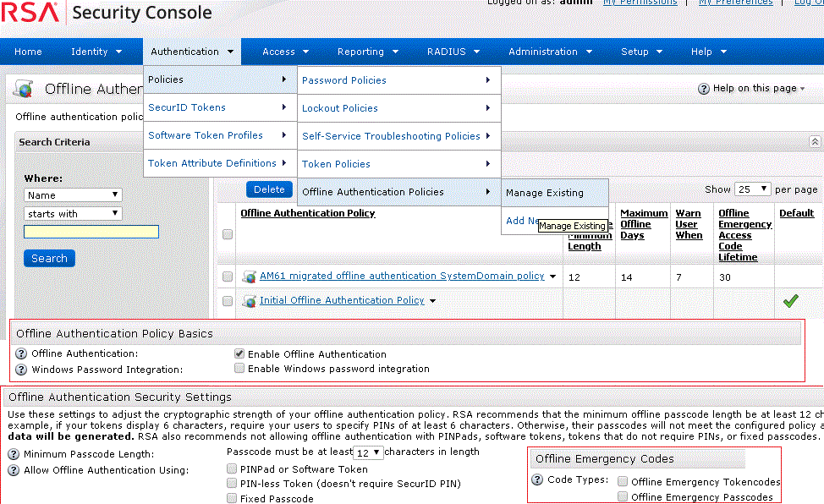
Task: Collapse the Search Criteria panel
Action: coord(814,142)
